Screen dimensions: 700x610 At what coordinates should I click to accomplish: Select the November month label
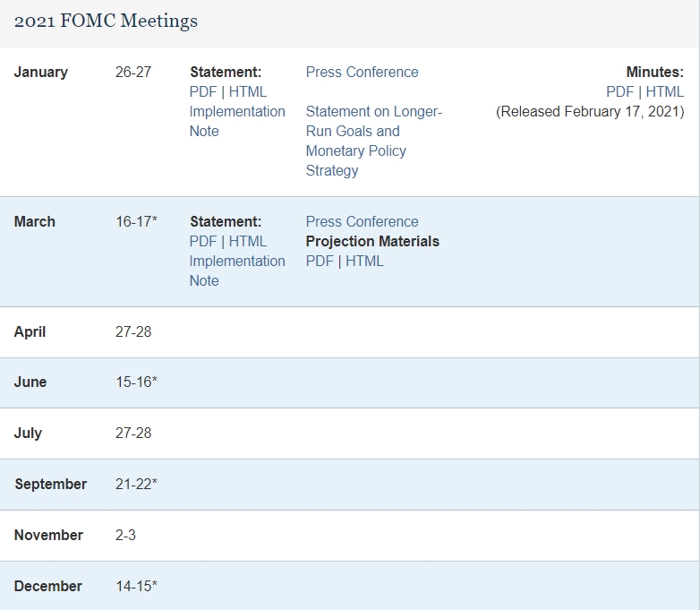tap(48, 535)
